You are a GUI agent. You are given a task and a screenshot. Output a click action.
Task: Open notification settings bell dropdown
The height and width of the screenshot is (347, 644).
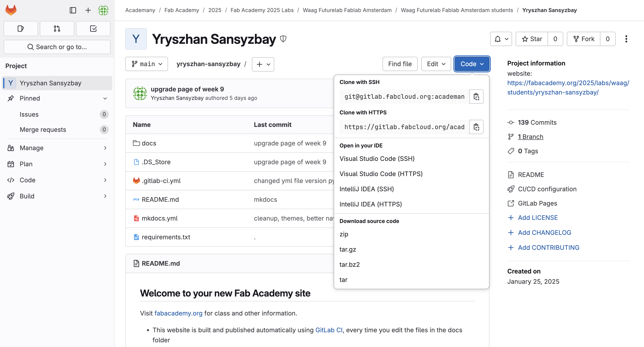[x=501, y=39]
